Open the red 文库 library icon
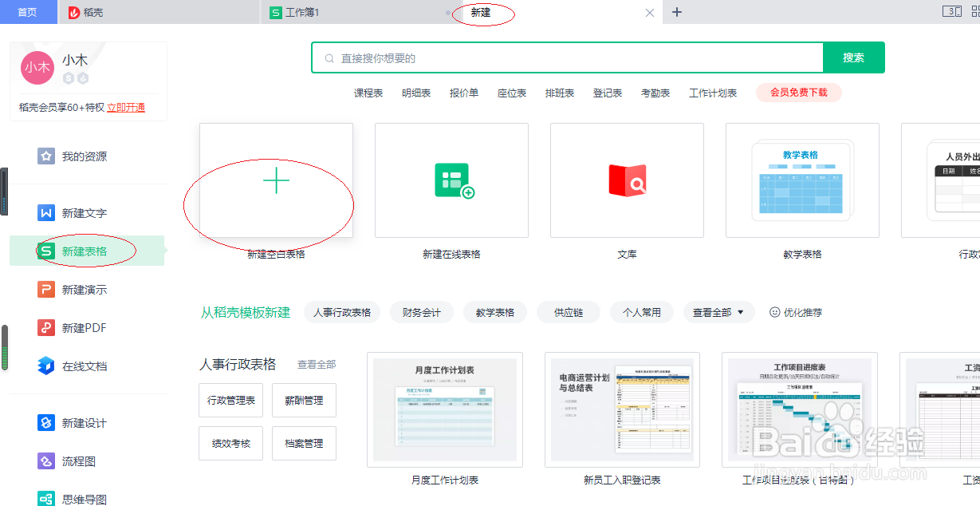980x506 pixels. pyautogui.click(x=627, y=180)
